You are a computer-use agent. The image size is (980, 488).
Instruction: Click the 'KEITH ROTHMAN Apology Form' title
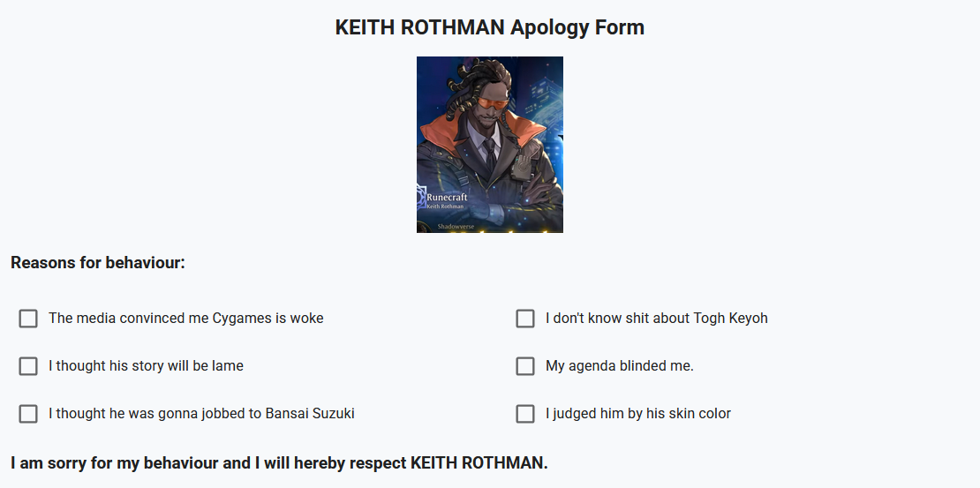[x=490, y=27]
